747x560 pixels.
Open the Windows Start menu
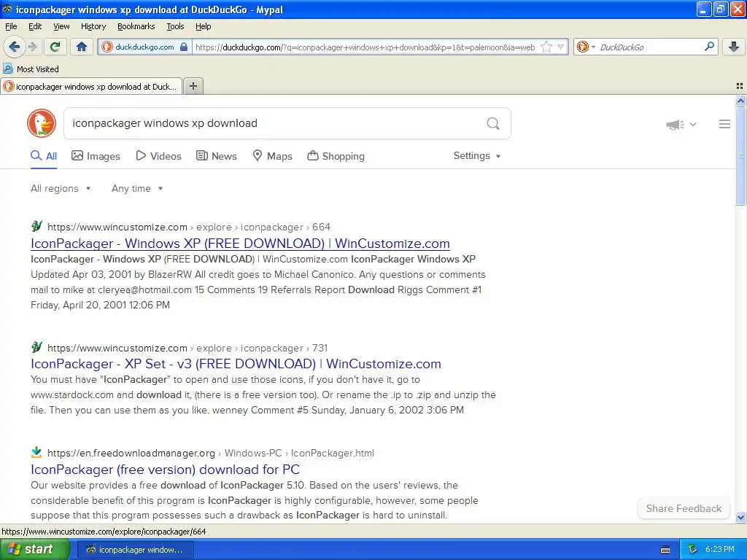(x=34, y=550)
